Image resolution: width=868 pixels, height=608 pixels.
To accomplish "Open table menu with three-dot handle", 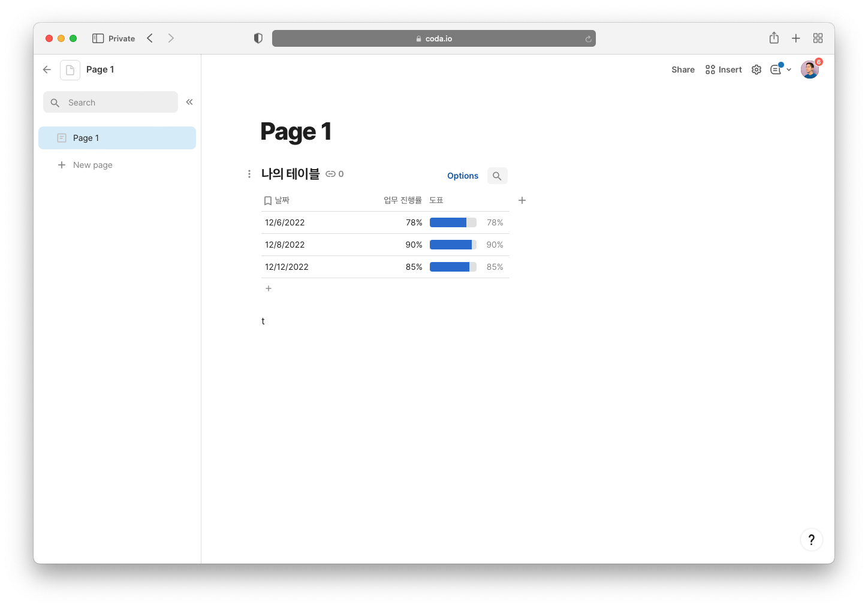I will pyautogui.click(x=249, y=174).
